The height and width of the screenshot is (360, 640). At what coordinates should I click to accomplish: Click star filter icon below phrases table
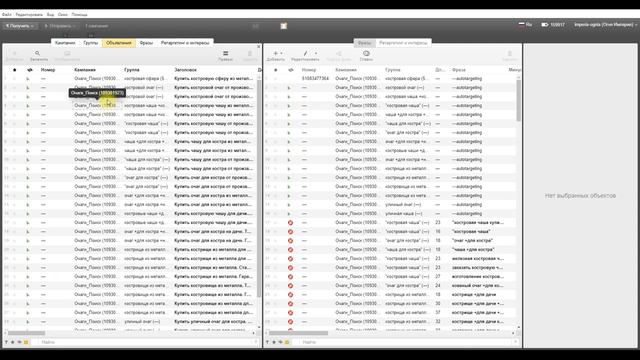pyautogui.click(x=274, y=342)
